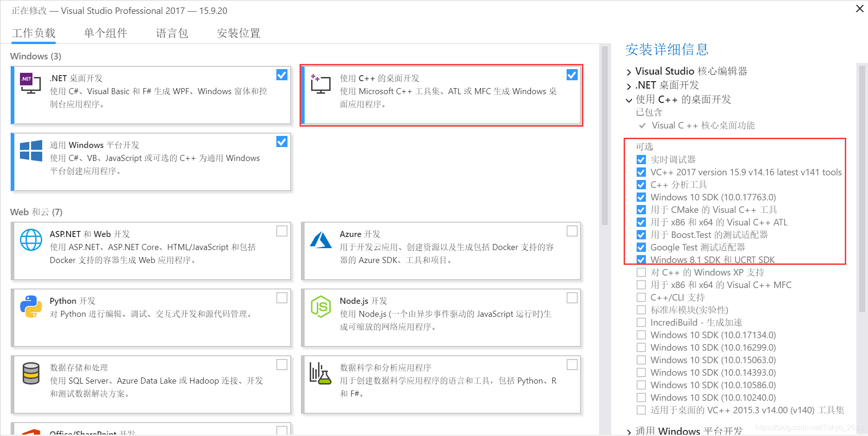
Task: Check the ASP.NET 和 Web 开发 checkbox
Action: click(x=282, y=231)
